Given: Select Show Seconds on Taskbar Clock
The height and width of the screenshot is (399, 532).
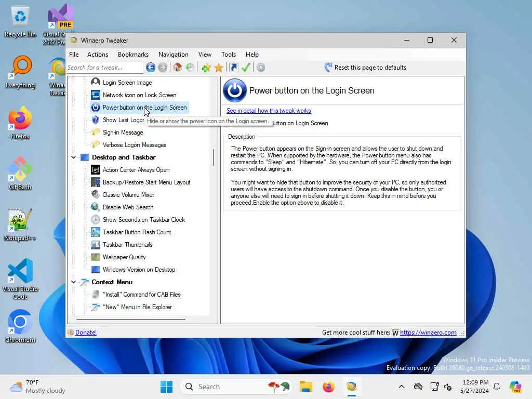Looking at the screenshot, I should (138, 220).
